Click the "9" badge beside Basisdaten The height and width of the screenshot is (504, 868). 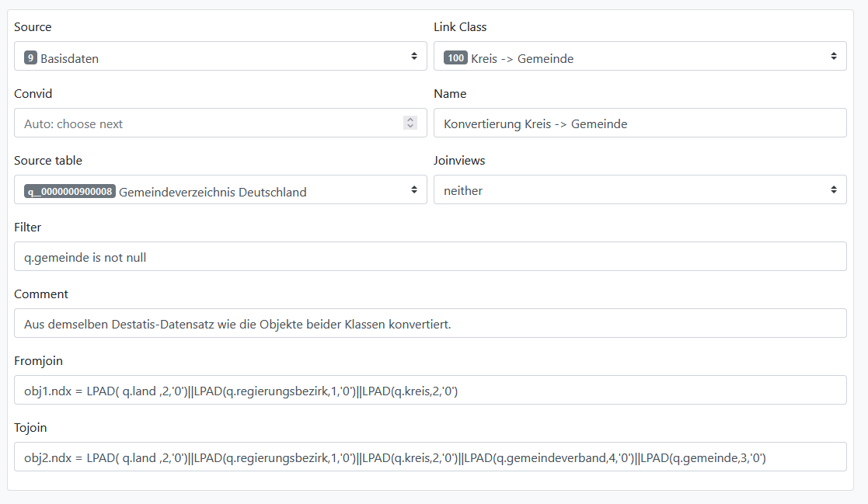pyautogui.click(x=31, y=57)
